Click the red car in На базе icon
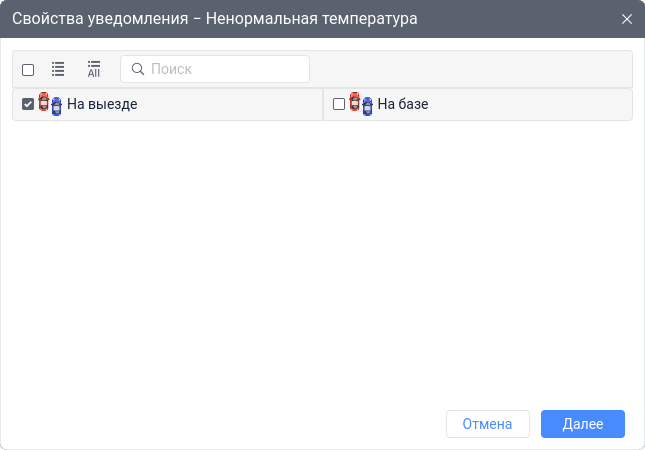This screenshot has height=450, width=645. (355, 102)
